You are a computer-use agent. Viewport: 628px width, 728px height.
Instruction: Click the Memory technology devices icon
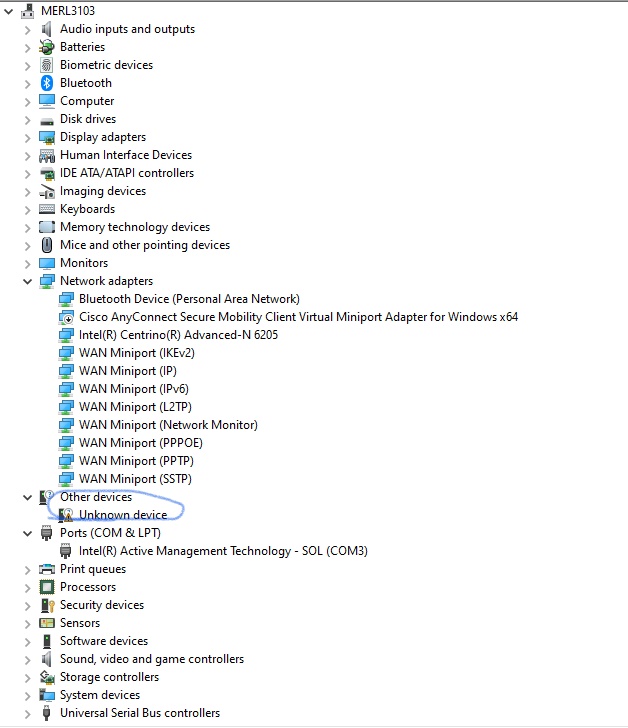(46, 227)
